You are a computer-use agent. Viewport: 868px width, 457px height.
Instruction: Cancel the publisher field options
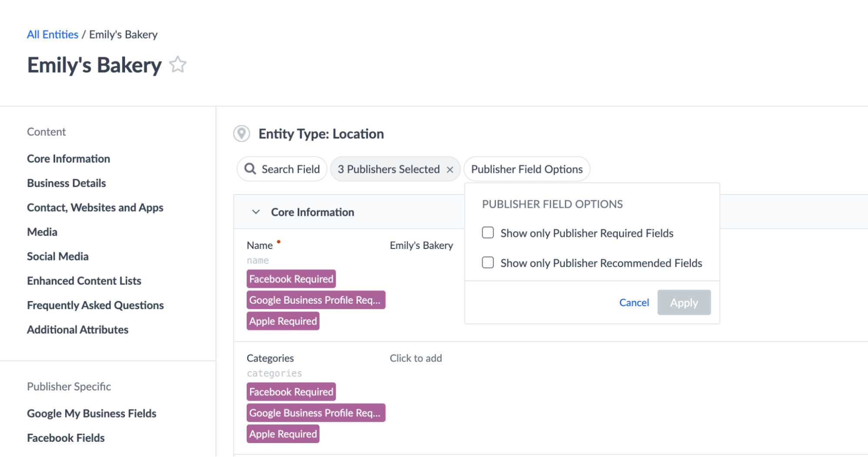(x=634, y=302)
